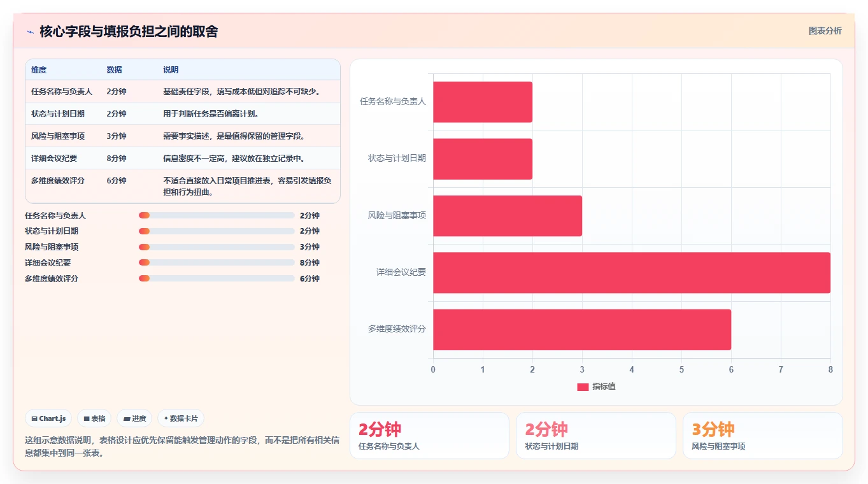Click the 8分钟 value in the table
This screenshot has width=868, height=484.
tap(117, 159)
